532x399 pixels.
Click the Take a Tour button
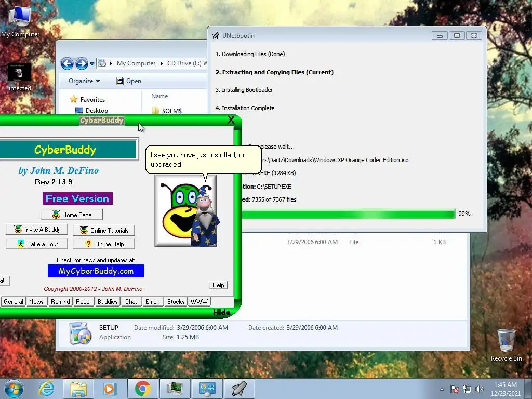[x=37, y=244]
